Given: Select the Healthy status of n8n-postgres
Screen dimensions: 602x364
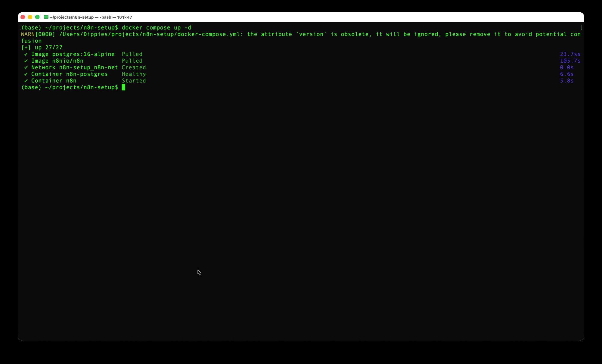Looking at the screenshot, I should [134, 74].
